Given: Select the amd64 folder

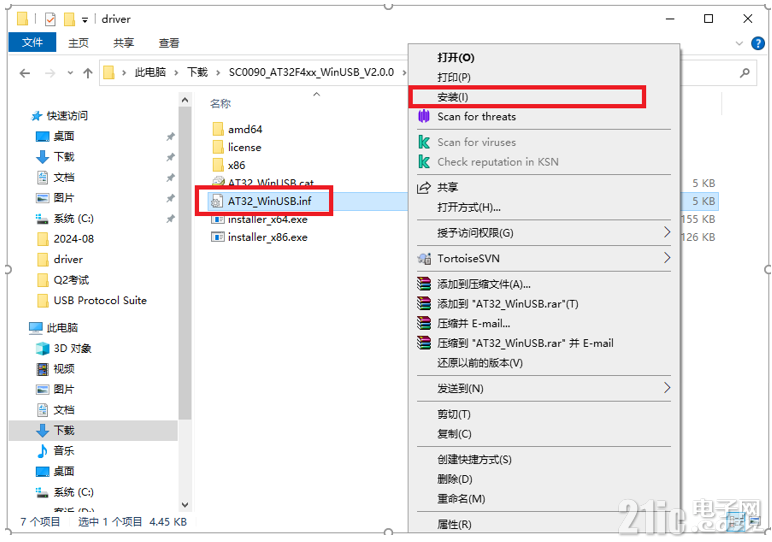Looking at the screenshot, I should pos(245,129).
